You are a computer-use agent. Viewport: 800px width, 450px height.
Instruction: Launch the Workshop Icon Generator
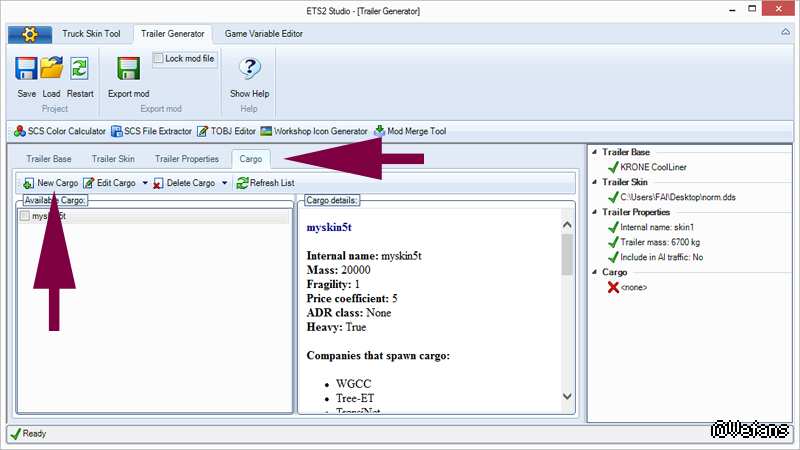(314, 131)
